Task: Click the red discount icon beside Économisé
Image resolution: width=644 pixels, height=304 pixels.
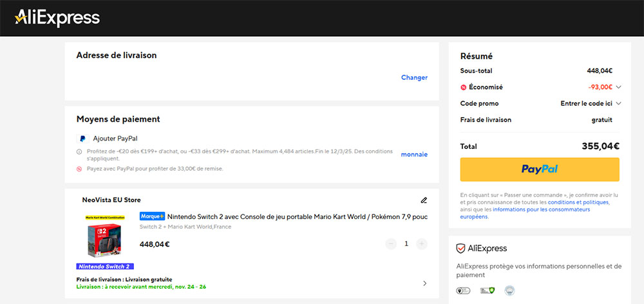Action: pos(464,87)
